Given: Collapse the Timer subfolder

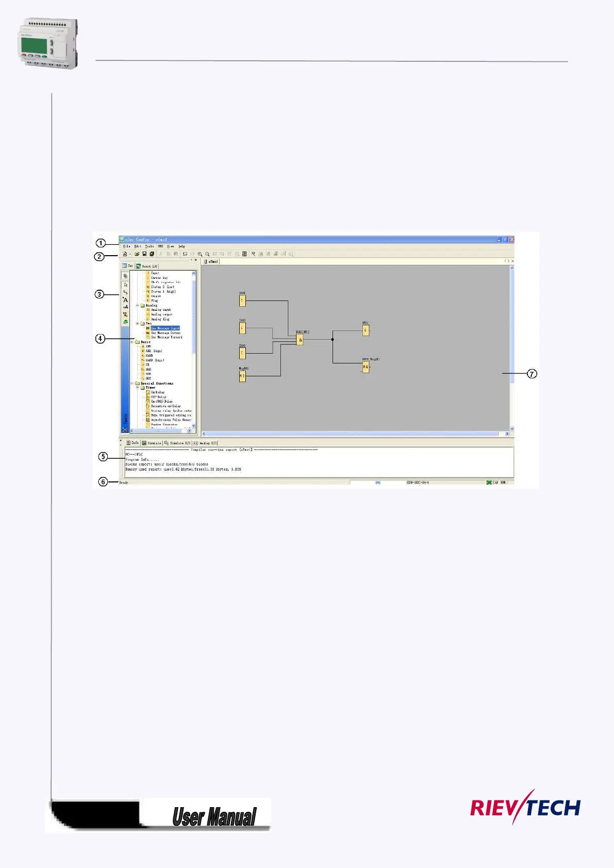Looking at the screenshot, I should coord(137,388).
